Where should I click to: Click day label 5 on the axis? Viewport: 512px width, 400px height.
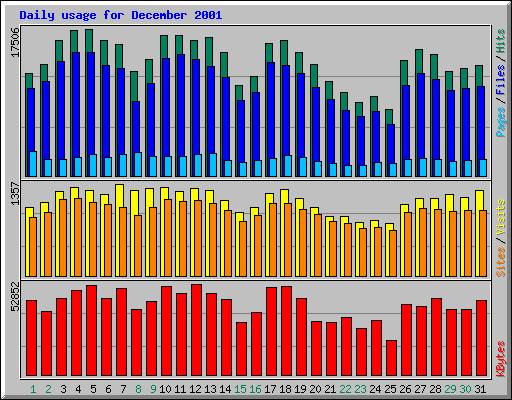click(93, 389)
